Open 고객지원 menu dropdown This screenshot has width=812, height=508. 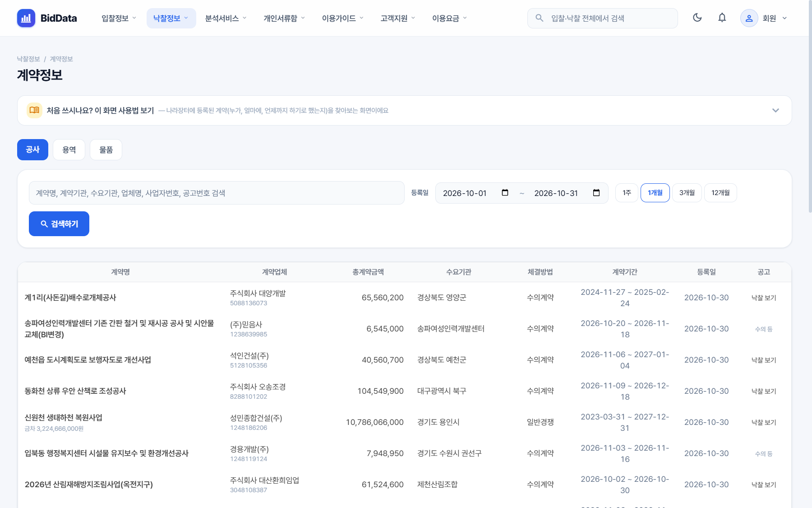click(x=397, y=18)
